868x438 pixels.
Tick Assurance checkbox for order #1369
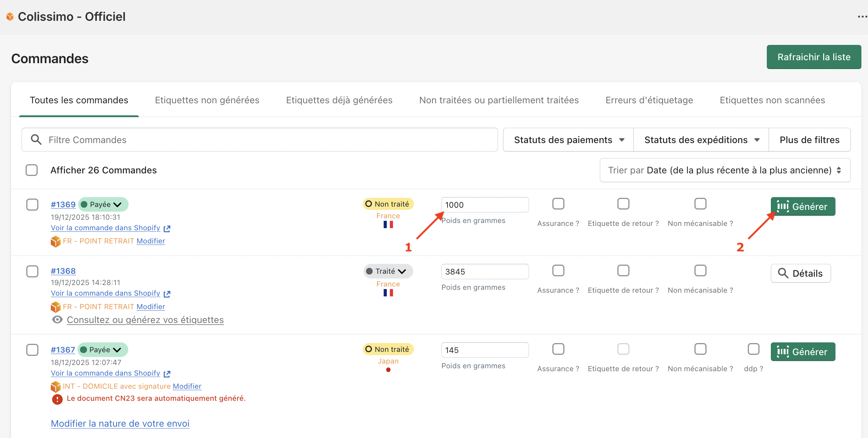click(x=558, y=204)
